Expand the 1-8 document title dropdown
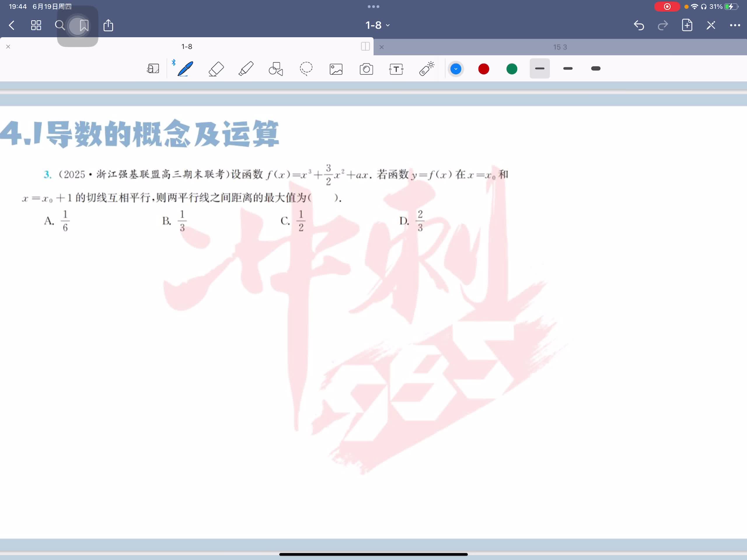This screenshot has width=747, height=560. (x=378, y=25)
